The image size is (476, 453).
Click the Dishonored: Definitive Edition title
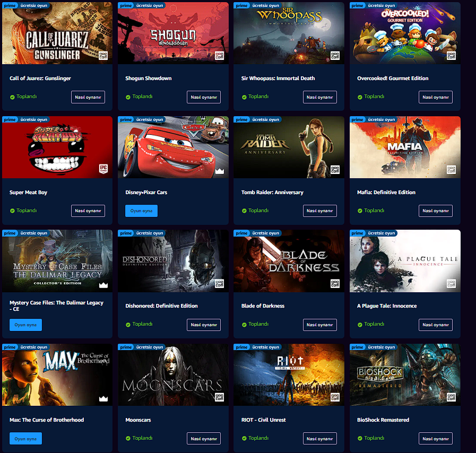click(x=161, y=306)
